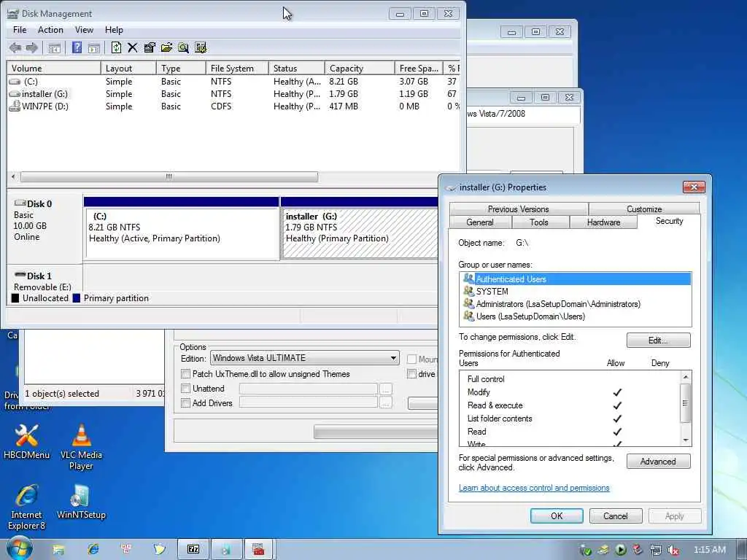Switch to the Previous Versions tab
Screen dimensions: 747x560
[519, 209]
